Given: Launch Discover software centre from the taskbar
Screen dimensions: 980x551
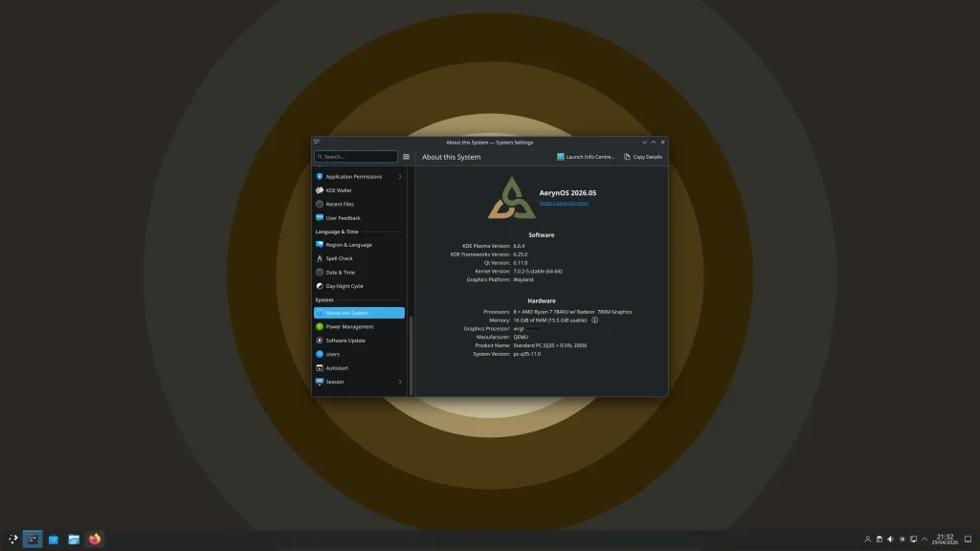Looking at the screenshot, I should 54,539.
